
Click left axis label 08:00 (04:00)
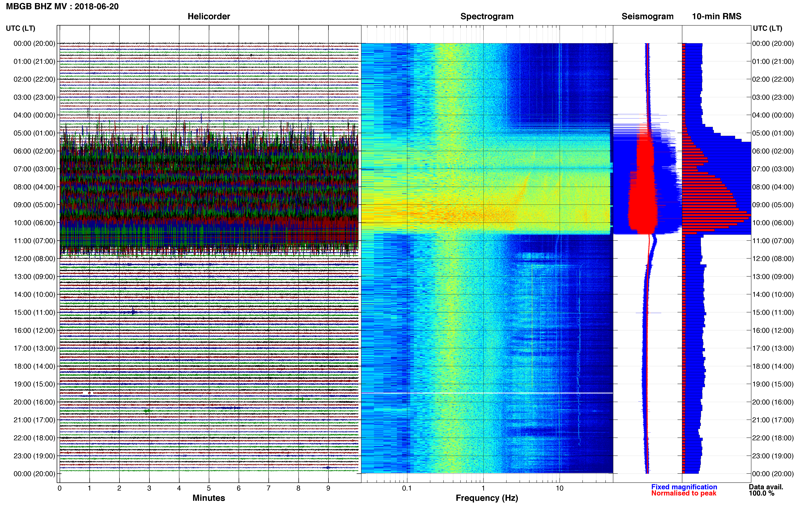pos(34,187)
